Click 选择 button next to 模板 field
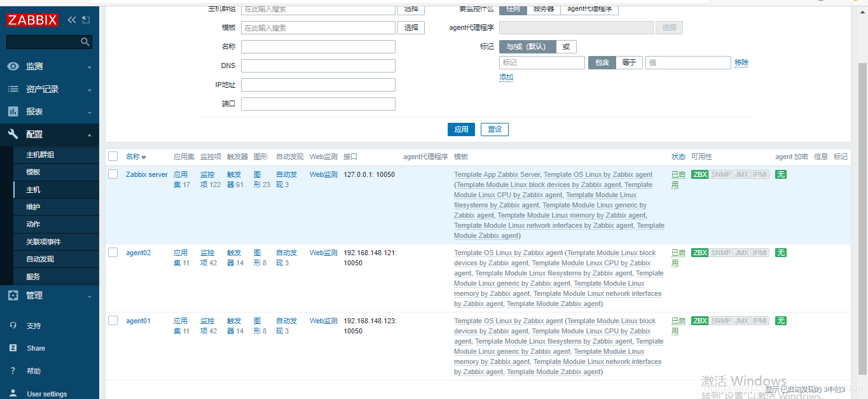868x399 pixels. (411, 27)
